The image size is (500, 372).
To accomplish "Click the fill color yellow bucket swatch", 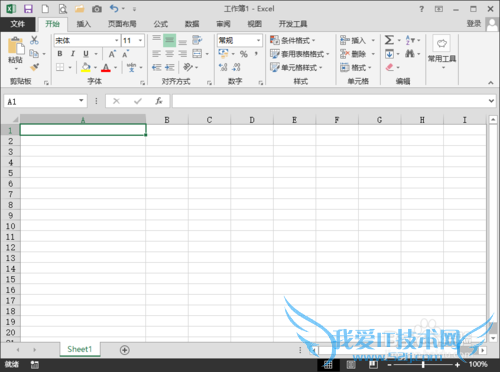I will (86, 67).
